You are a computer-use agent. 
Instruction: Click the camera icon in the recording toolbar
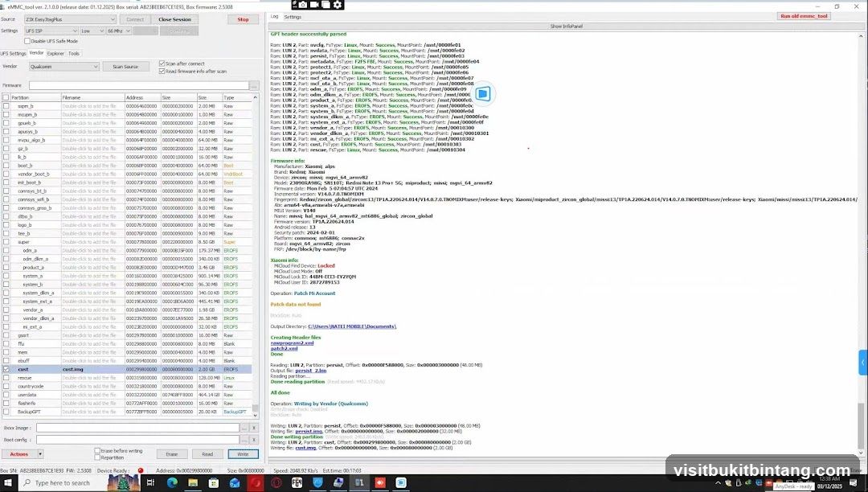[x=303, y=5]
